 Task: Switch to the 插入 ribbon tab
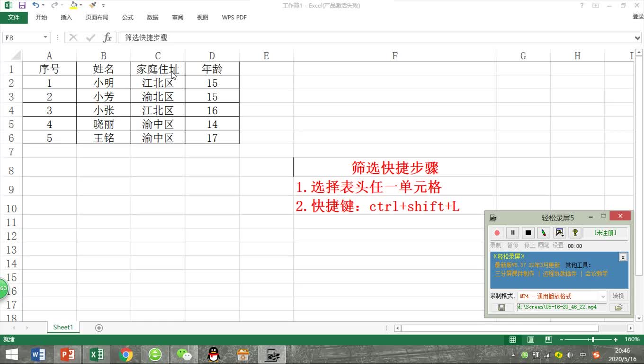click(66, 17)
